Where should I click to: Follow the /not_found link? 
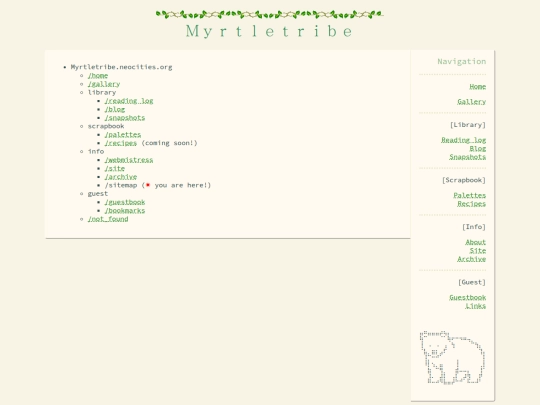[x=108, y=219]
